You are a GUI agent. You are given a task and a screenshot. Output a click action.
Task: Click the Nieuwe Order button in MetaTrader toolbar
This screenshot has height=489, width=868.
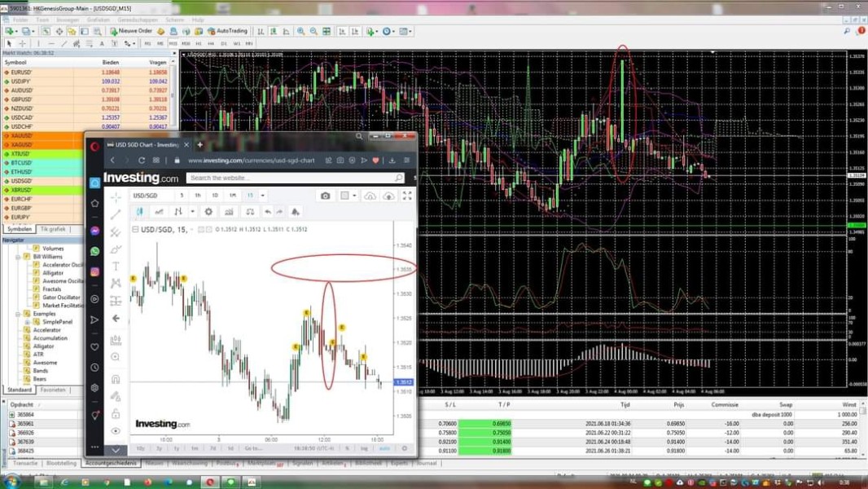coord(131,31)
